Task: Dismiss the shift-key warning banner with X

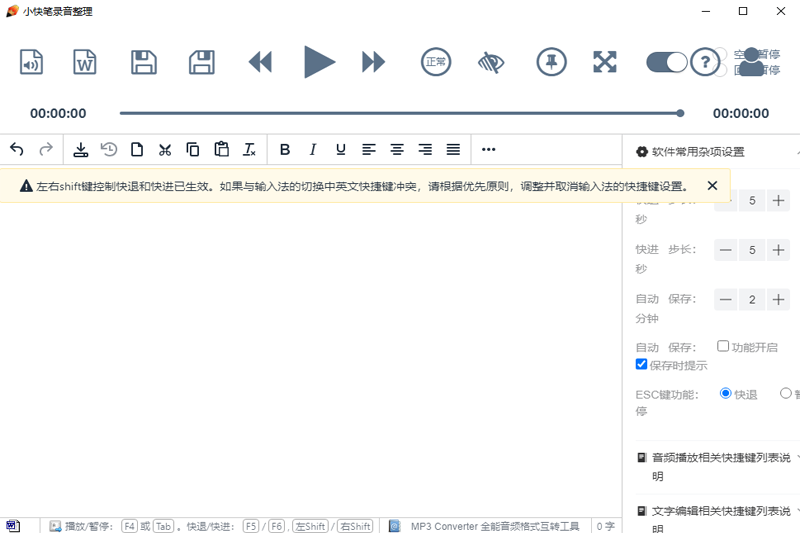Action: click(712, 186)
